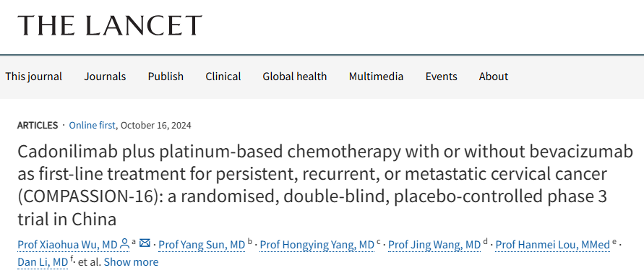Follow the Online first link
Screen dimensions: 644x278
pos(92,126)
